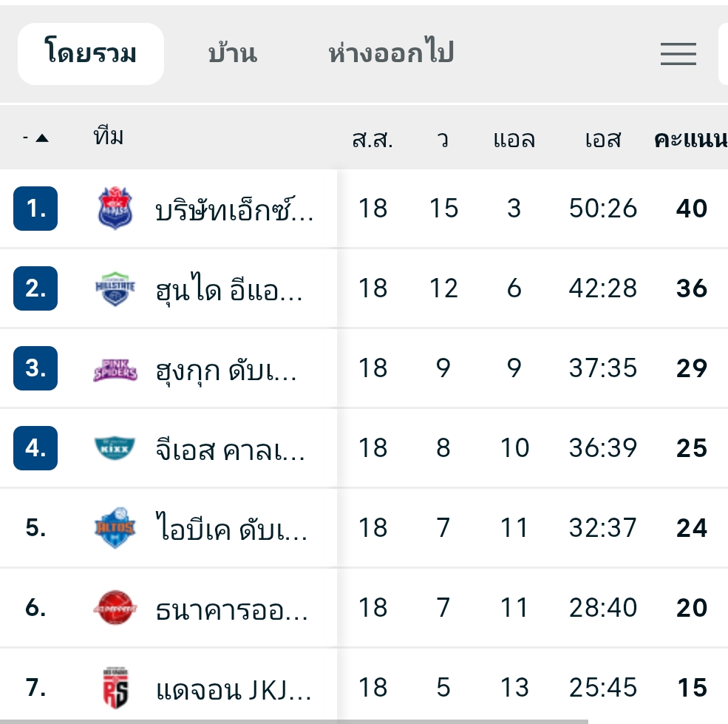Image resolution: width=728 pixels, height=724 pixels.
Task: Open team ฮุนได อีแอ... link
Action: click(x=229, y=289)
